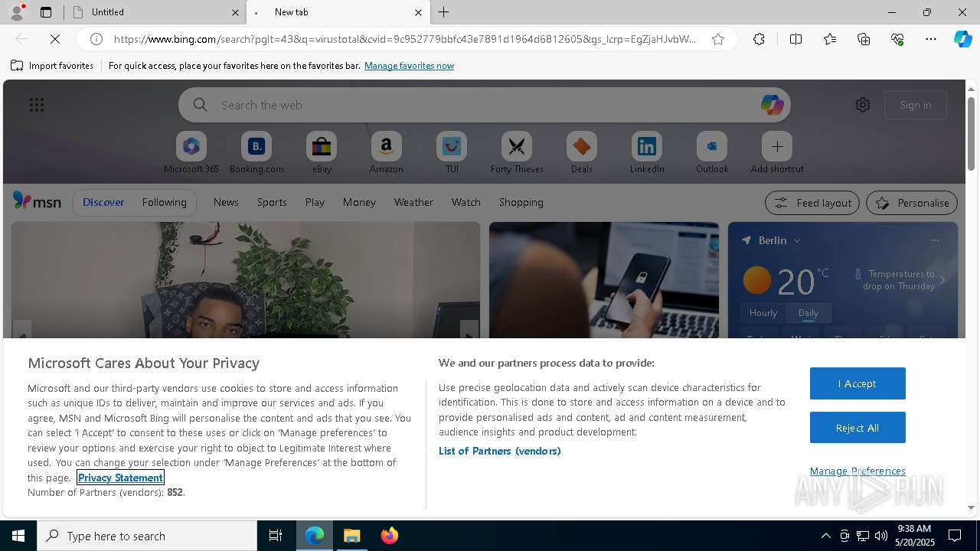980x551 pixels.
Task: Open the Windows Start menu
Action: [18, 536]
